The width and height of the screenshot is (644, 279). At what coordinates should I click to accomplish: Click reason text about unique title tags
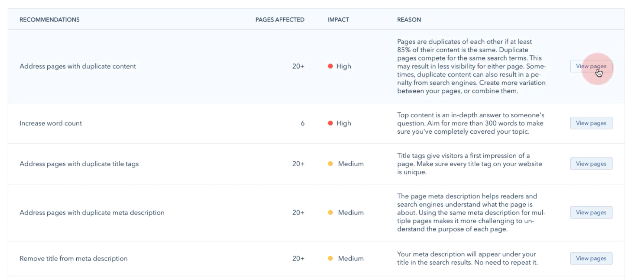[x=470, y=164]
